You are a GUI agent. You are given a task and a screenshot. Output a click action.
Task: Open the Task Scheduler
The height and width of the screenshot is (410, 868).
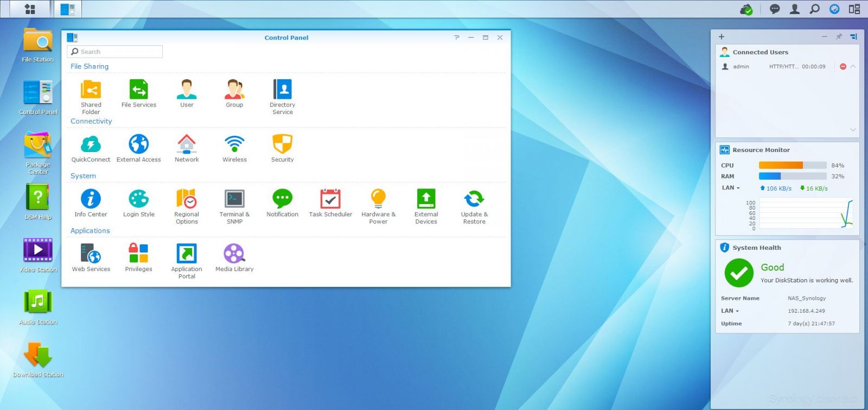pyautogui.click(x=330, y=203)
